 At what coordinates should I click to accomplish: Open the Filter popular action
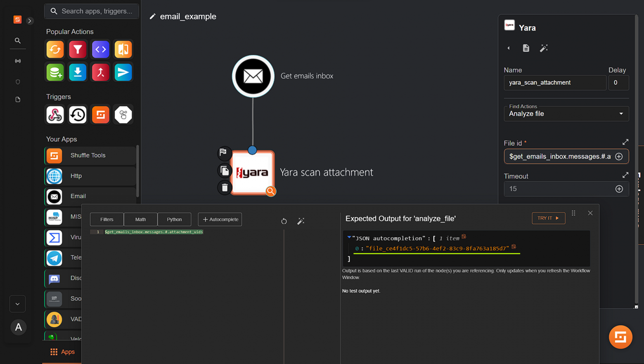pos(78,49)
